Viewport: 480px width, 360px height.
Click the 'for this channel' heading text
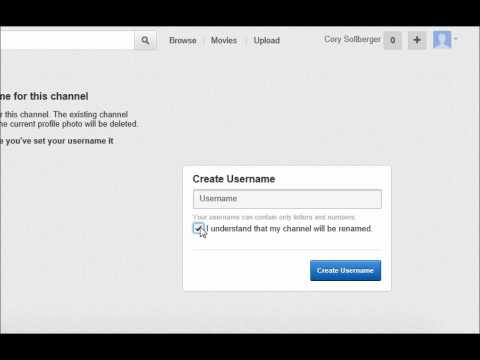pos(51,96)
